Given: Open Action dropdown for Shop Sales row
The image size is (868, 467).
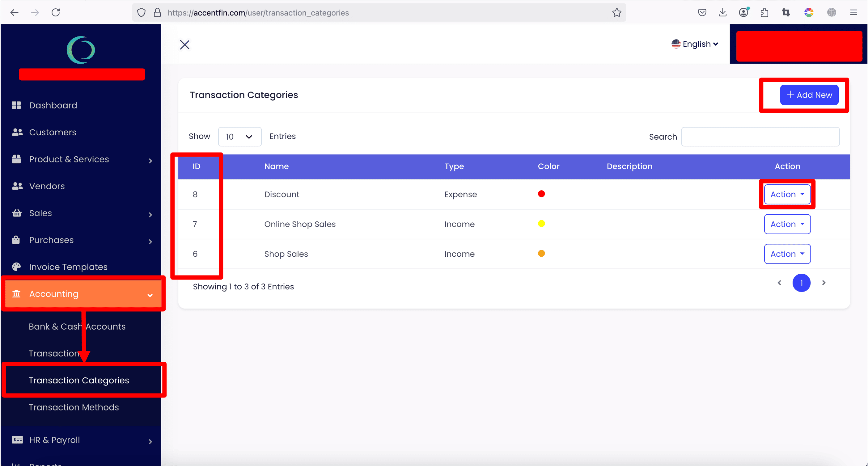Looking at the screenshot, I should (x=787, y=254).
